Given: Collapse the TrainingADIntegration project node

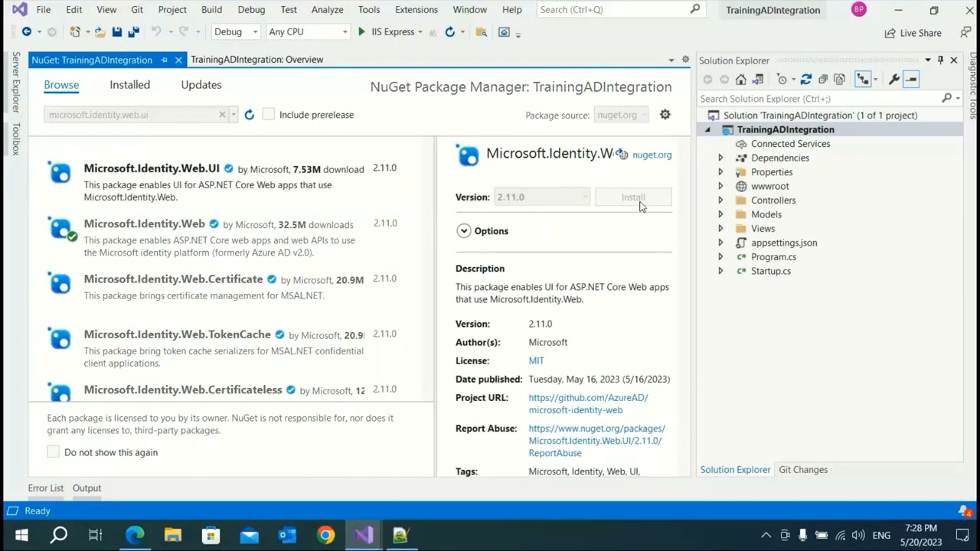Looking at the screenshot, I should [x=707, y=130].
